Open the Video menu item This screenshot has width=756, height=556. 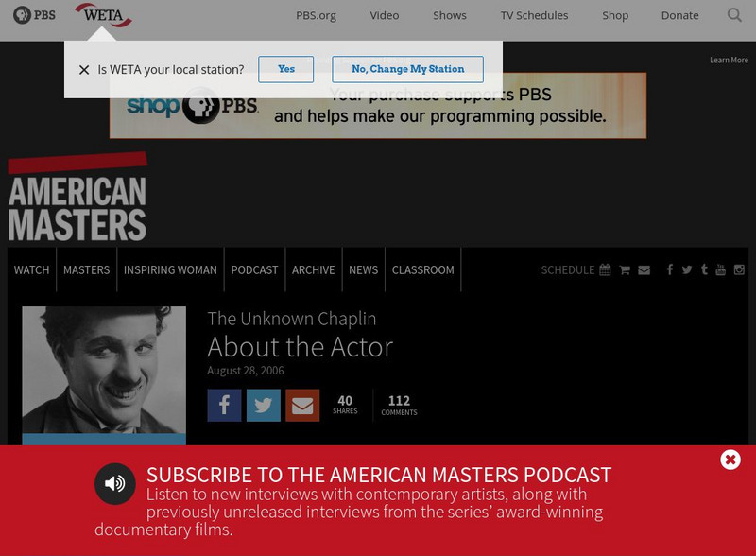pyautogui.click(x=385, y=15)
